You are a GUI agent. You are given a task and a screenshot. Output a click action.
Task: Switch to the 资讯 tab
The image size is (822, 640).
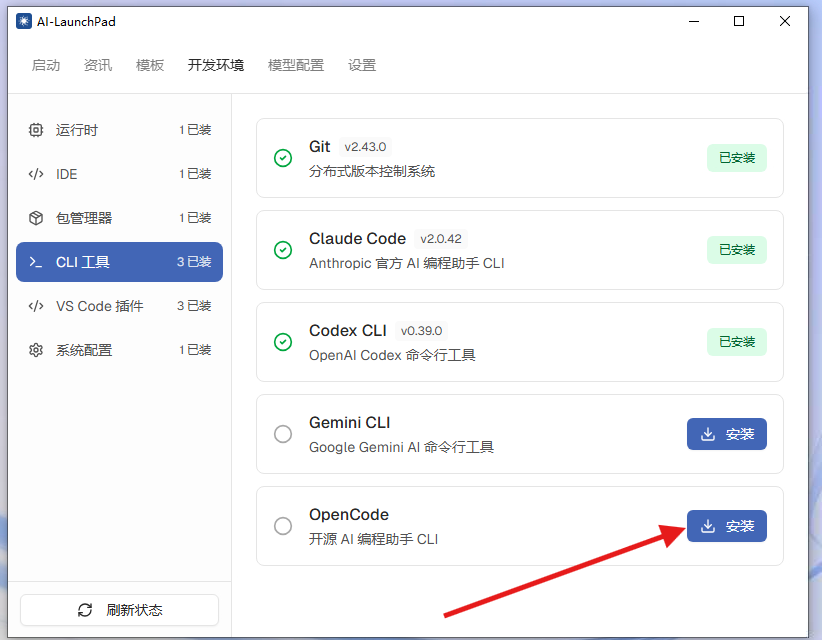pos(98,65)
